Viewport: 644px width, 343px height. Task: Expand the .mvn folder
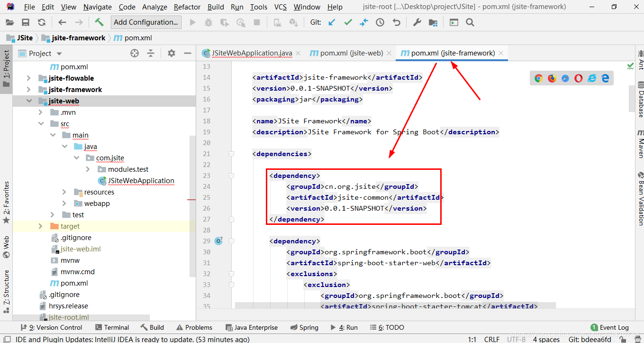[x=41, y=112]
